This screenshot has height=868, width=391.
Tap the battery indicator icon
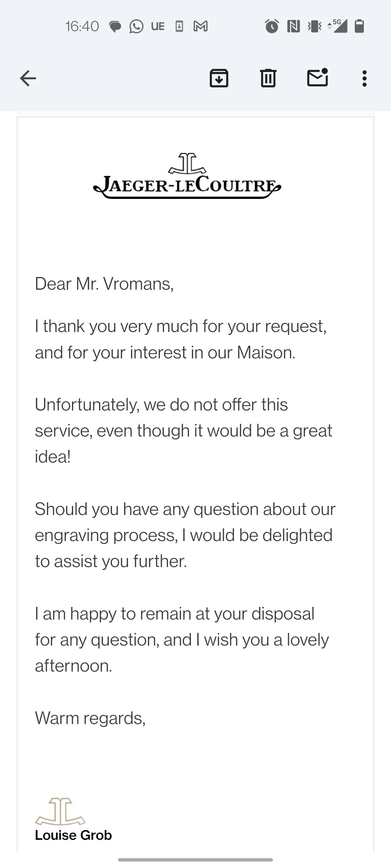coord(359,26)
